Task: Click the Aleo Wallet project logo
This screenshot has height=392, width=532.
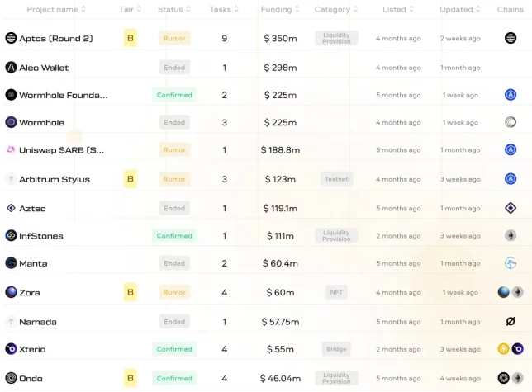Action: [x=11, y=68]
